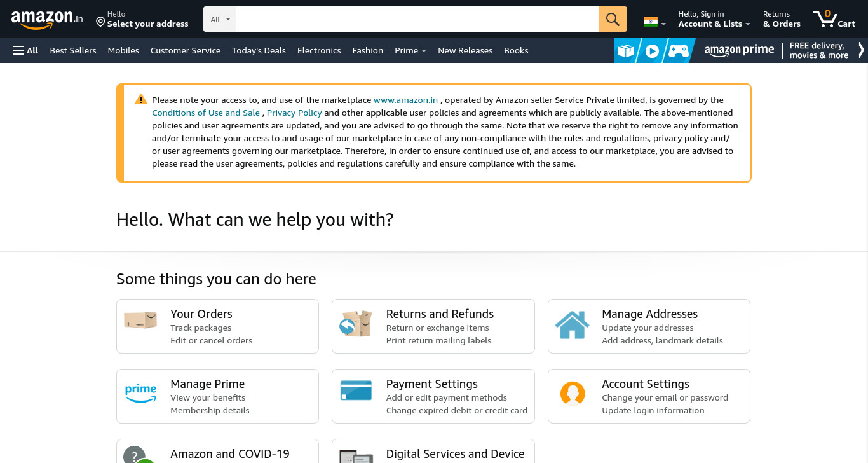
Task: Click the COVID-19 question mark icon
Action: (139, 455)
